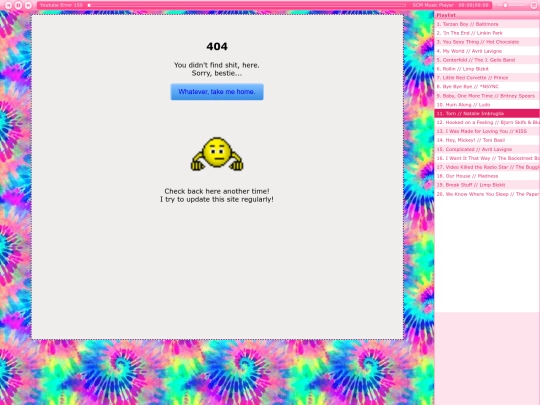Play 'Complicated // Avril Lavigne'
Image resolution: width=540 pixels, height=405 pixels.
click(487, 149)
